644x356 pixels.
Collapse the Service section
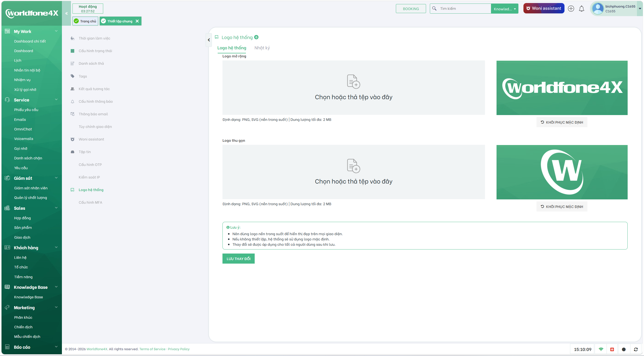point(56,100)
